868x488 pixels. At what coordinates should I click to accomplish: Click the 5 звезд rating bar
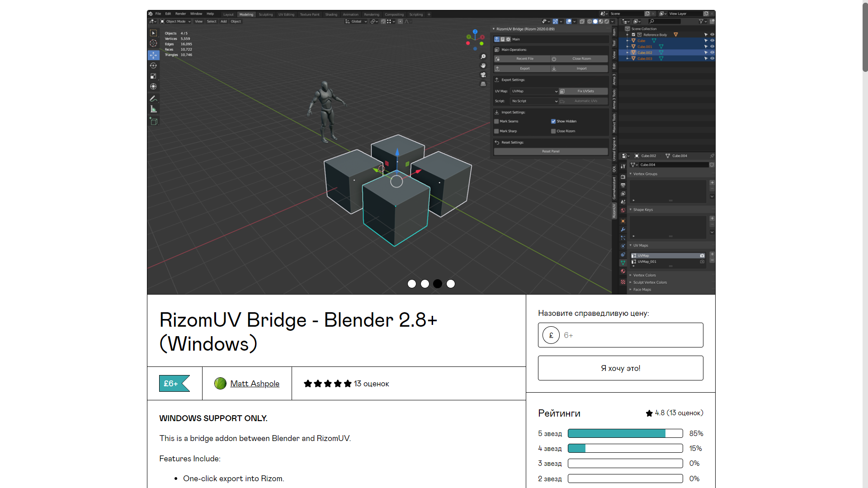pos(625,433)
